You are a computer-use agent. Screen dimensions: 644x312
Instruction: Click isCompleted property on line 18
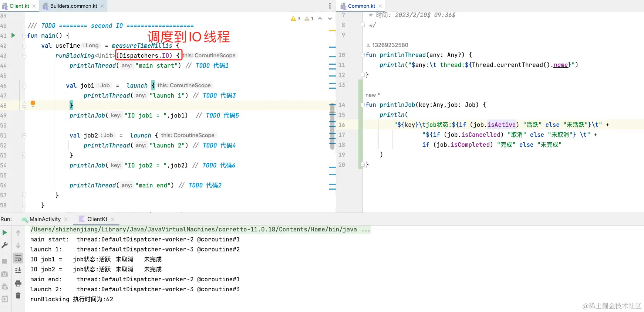(x=470, y=145)
